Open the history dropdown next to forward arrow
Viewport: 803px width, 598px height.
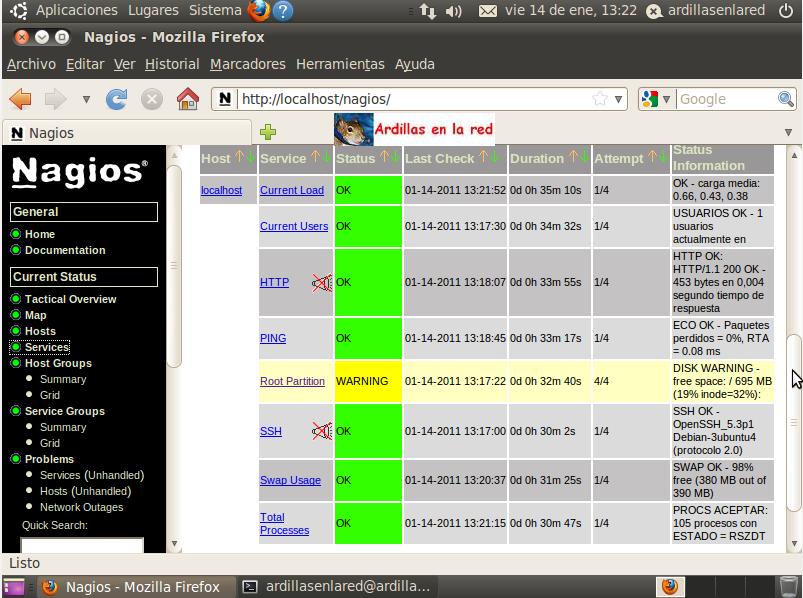[x=86, y=99]
